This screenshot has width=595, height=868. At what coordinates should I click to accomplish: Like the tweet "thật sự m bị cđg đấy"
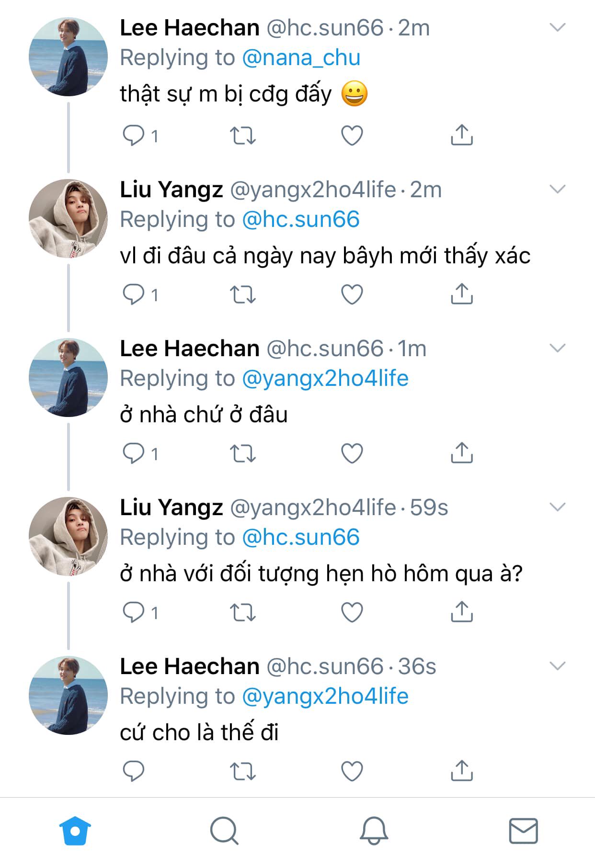point(352,135)
